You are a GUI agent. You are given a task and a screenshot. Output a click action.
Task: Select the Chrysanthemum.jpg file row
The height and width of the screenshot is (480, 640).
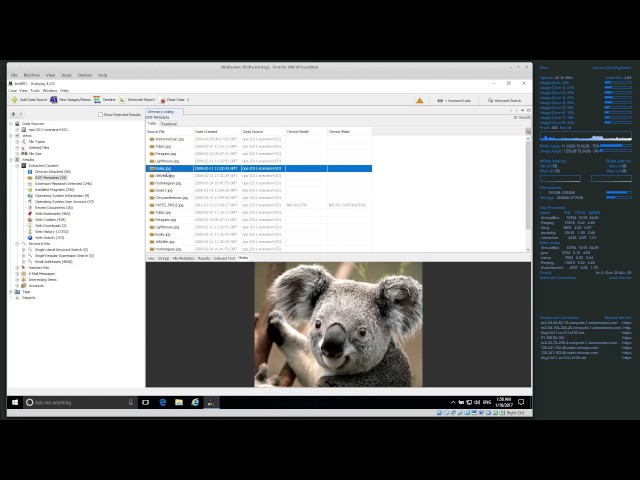(x=259, y=198)
